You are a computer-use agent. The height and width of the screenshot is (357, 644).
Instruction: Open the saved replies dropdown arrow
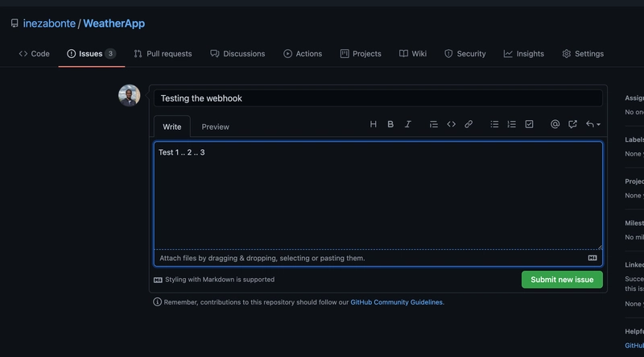tap(593, 124)
